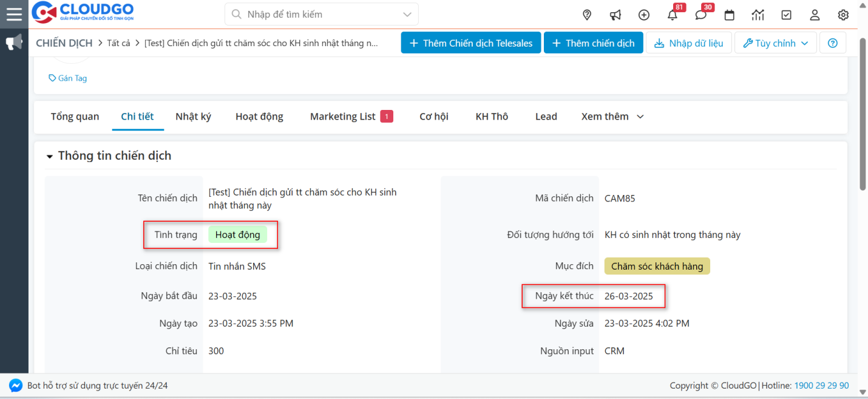The image size is (868, 399).
Task: Expand the Tùy chỉnh dropdown
Action: 775,43
